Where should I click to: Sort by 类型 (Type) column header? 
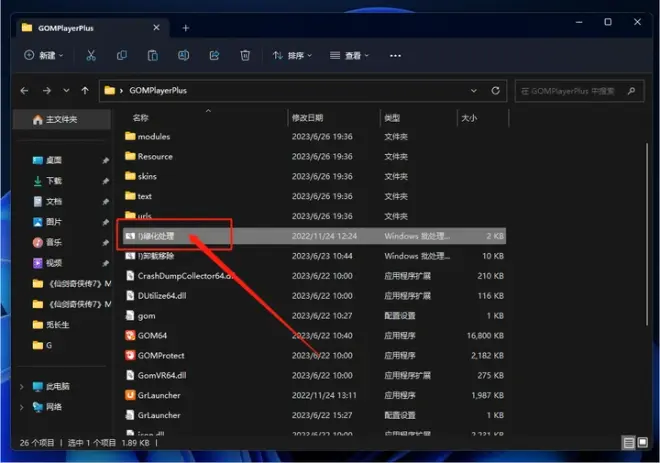pyautogui.click(x=392, y=118)
